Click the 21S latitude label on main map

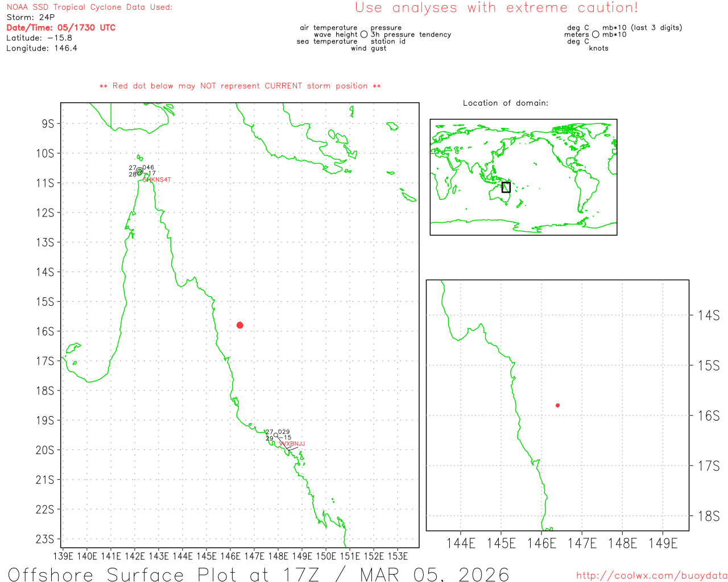45,480
